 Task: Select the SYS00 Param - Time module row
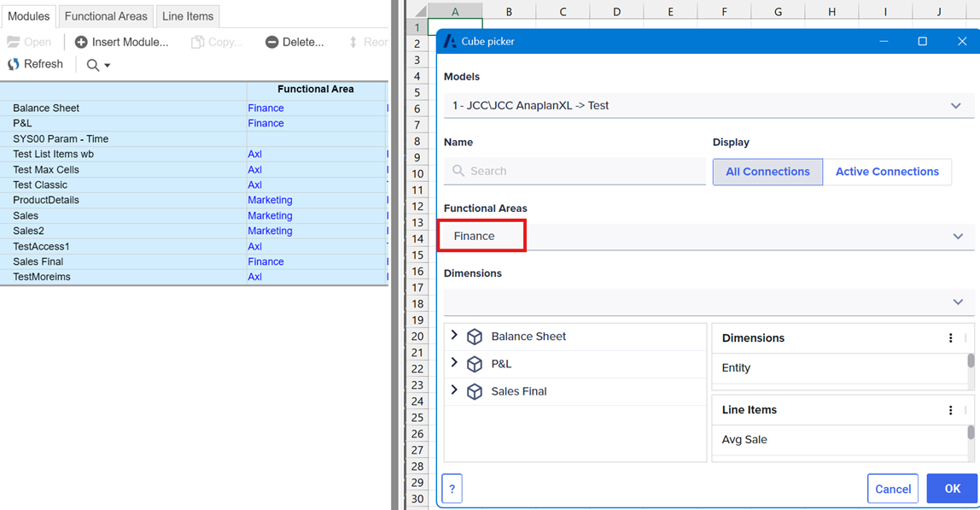click(x=194, y=139)
